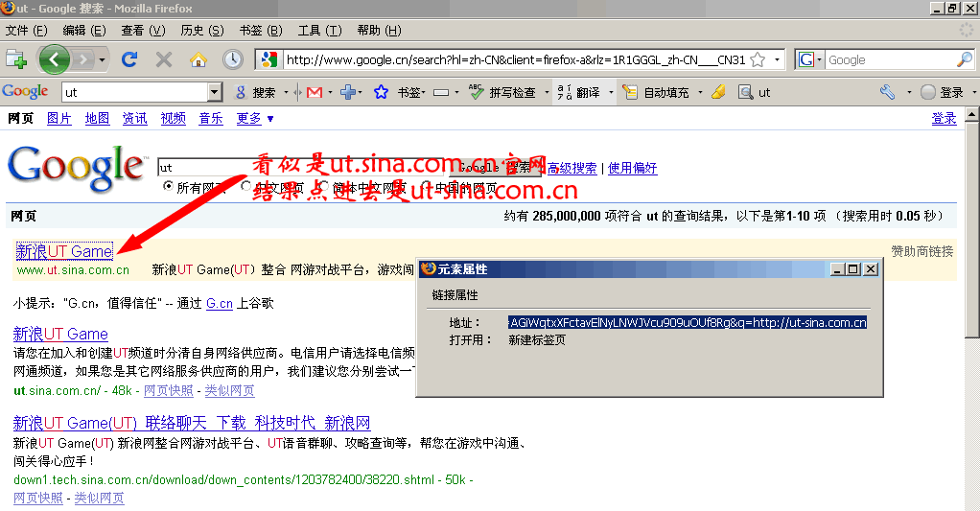Open the 历史 (S) menu
The height and width of the screenshot is (511, 980).
pos(202,30)
